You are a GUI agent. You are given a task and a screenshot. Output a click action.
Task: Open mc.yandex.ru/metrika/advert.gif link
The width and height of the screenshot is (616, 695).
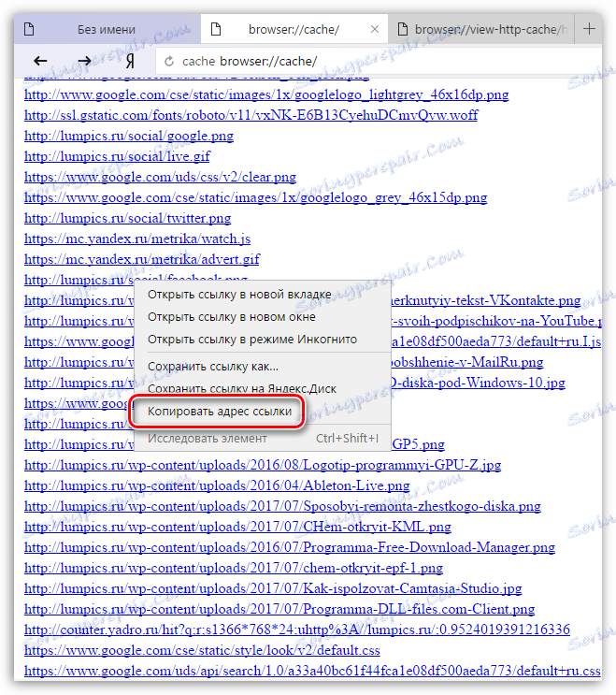(142, 259)
